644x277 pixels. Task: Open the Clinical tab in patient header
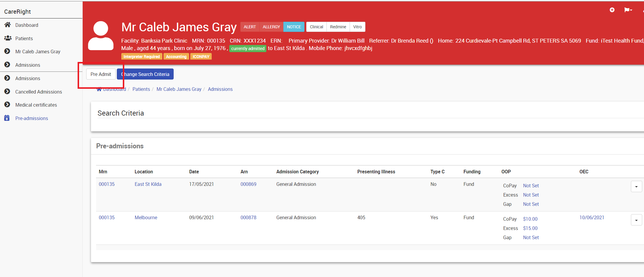click(316, 27)
